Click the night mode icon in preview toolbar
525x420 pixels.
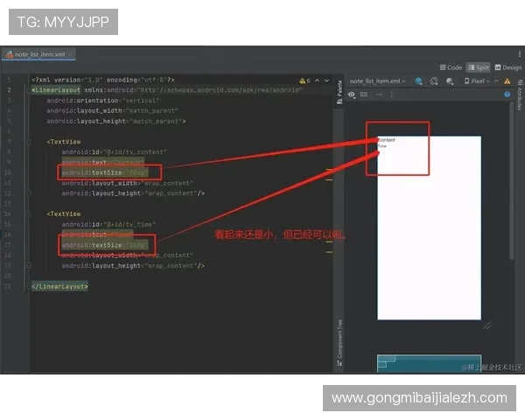tap(450, 80)
